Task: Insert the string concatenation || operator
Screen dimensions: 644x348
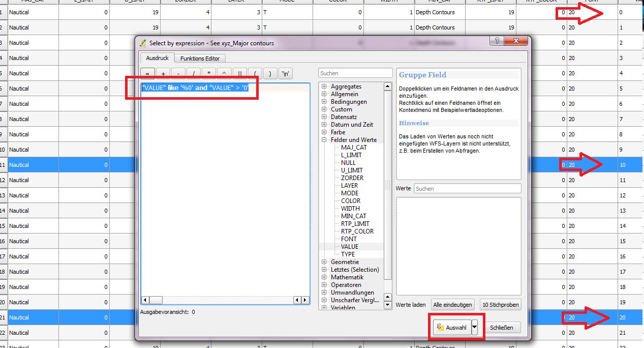Action: pyautogui.click(x=239, y=74)
